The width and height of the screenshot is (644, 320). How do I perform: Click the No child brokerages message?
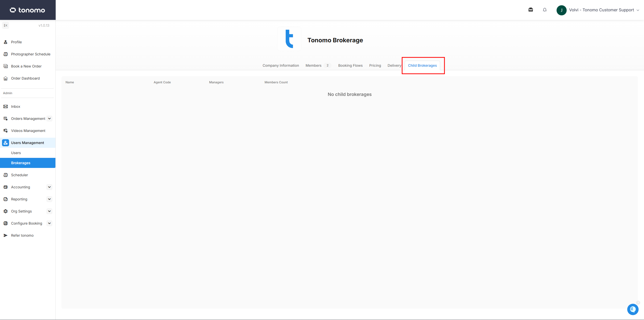pyautogui.click(x=350, y=94)
